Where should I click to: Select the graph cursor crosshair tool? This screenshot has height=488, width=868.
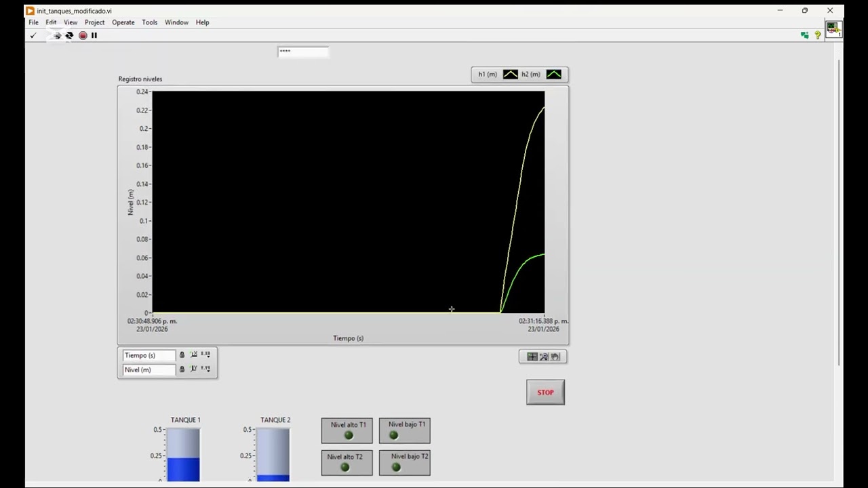coord(532,357)
